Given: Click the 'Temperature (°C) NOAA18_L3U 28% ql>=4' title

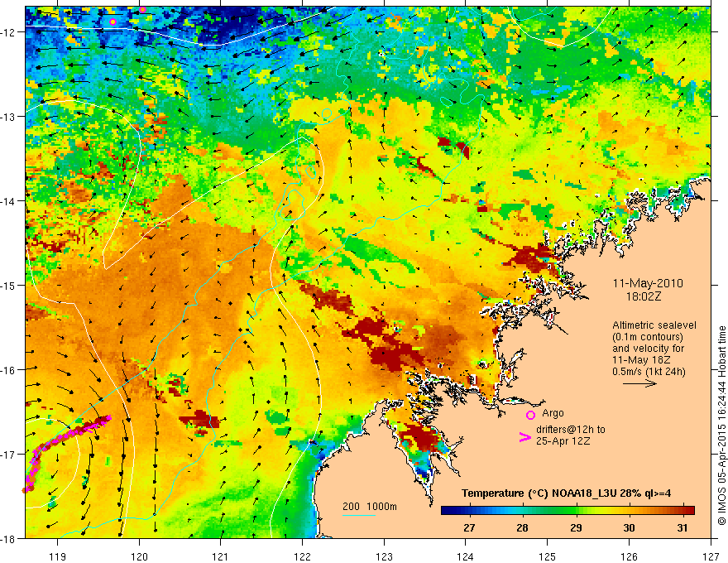Looking at the screenshot, I should (566, 493).
